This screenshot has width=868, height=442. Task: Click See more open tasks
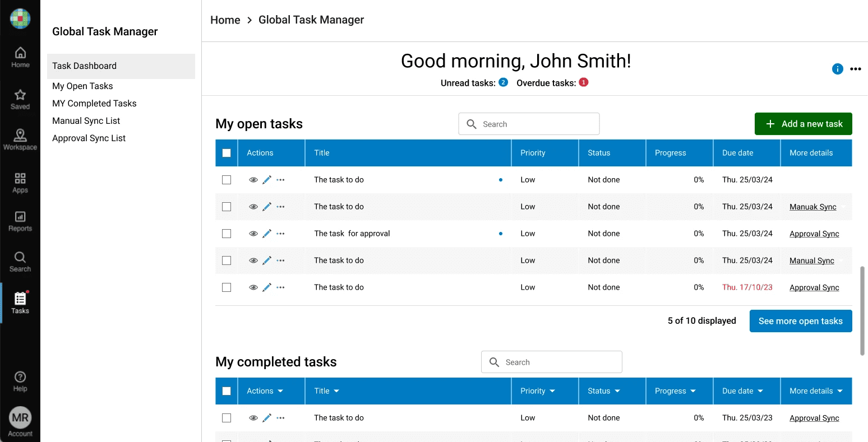[x=801, y=321]
